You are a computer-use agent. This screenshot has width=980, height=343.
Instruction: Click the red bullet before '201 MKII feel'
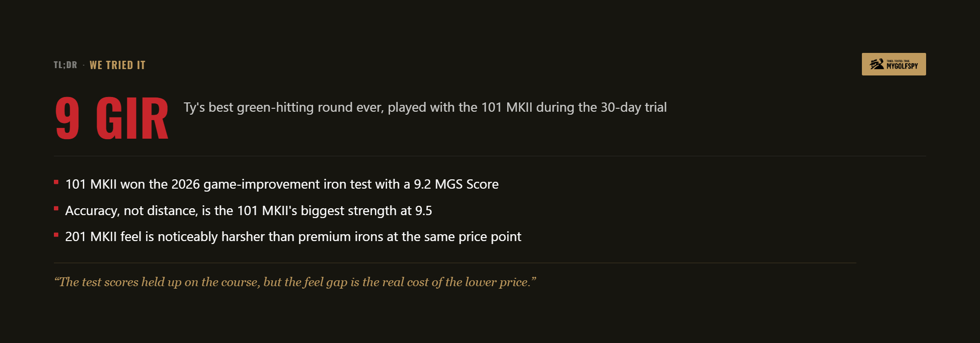click(56, 235)
